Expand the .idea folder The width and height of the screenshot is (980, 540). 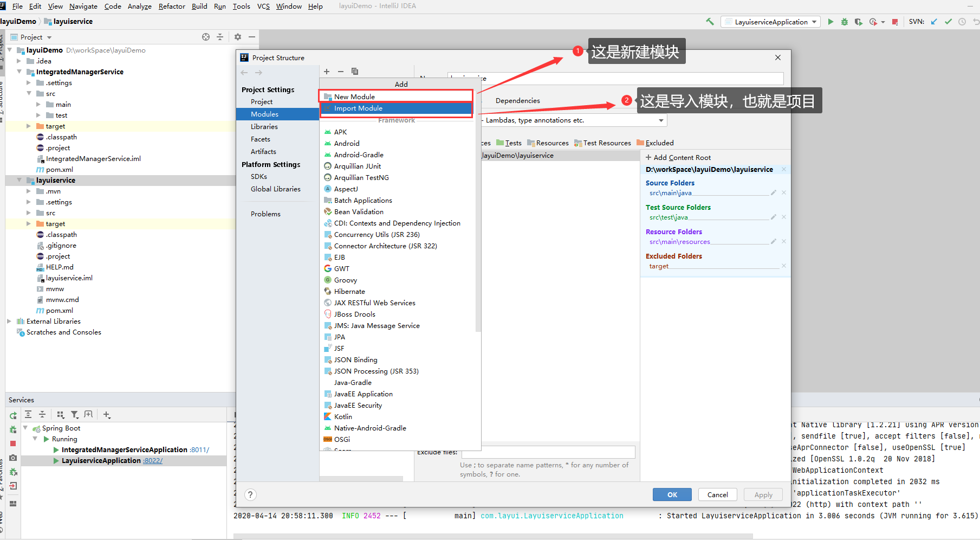[19, 61]
